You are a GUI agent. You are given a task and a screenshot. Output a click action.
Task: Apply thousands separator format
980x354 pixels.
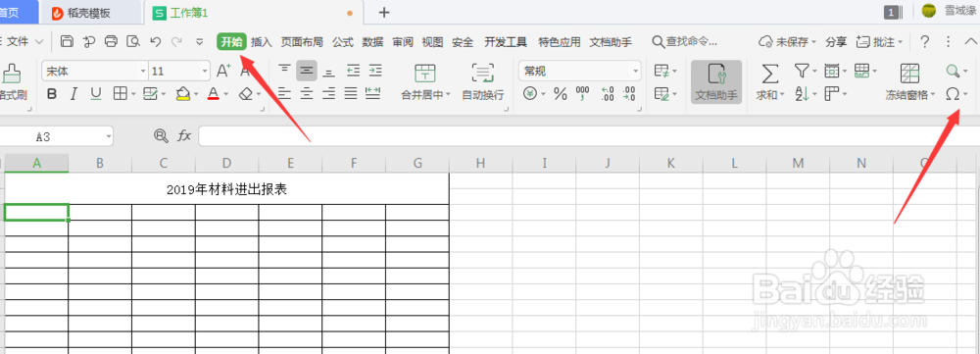582,94
